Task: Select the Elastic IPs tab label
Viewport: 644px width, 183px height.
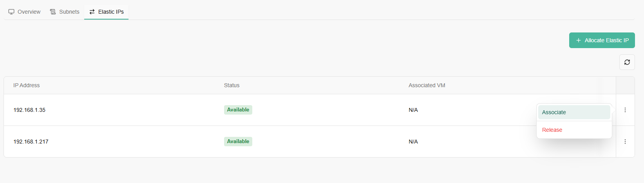Action: tap(111, 12)
